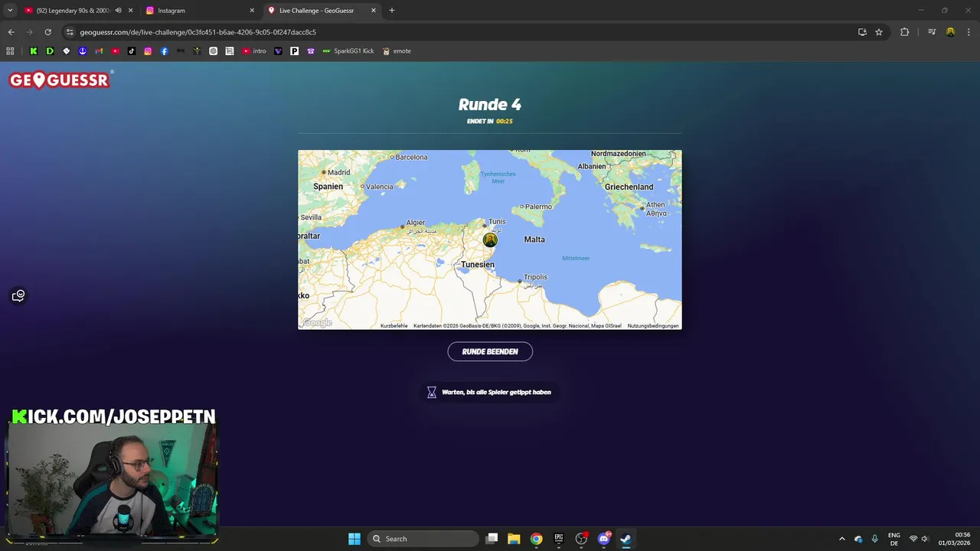Screen dimensions: 980x551
Task: Open Google Chrome from the taskbar
Action: pos(536,539)
